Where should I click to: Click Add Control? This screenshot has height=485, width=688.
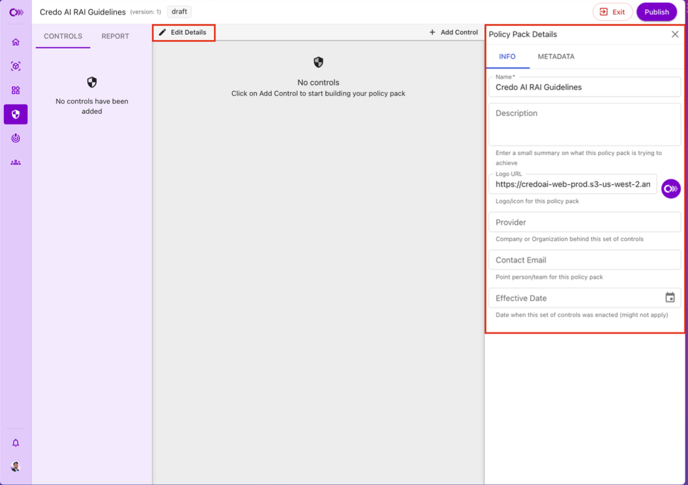[x=454, y=32]
